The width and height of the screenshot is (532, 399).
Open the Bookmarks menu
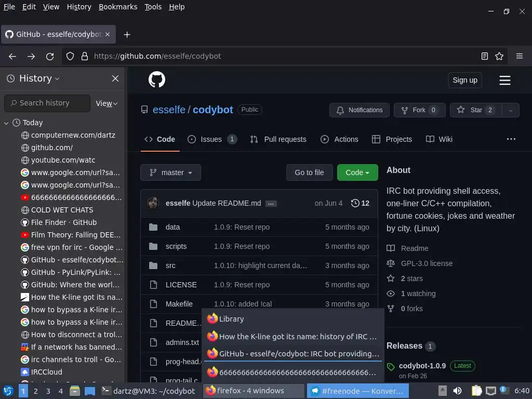(118, 7)
